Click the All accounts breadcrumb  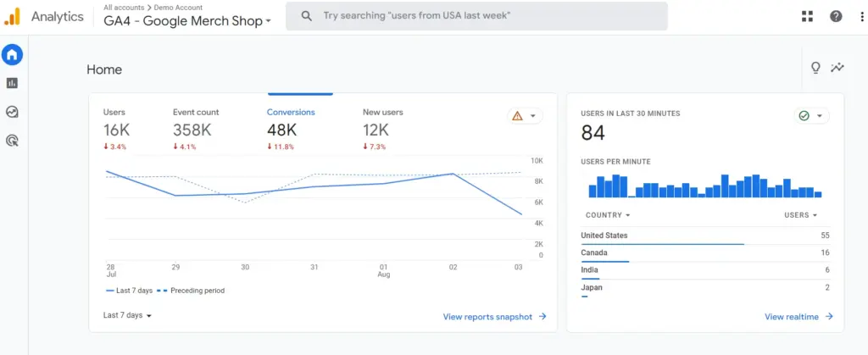124,7
